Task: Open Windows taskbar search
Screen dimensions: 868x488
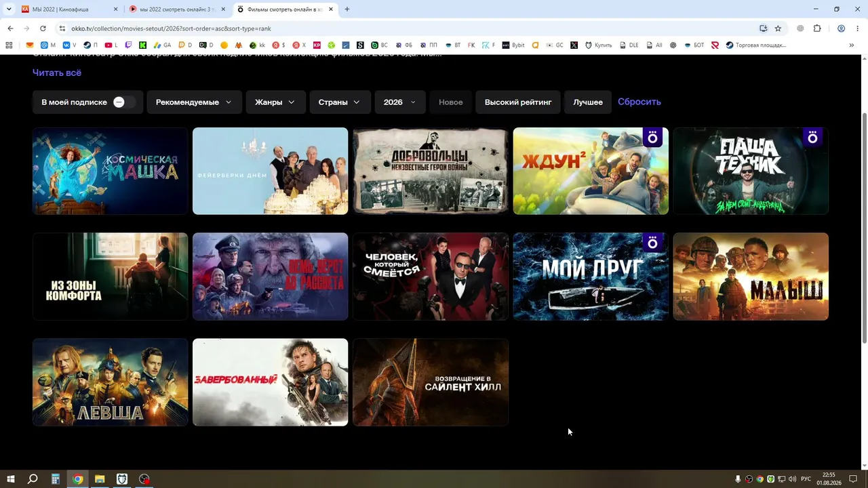Action: click(33, 479)
